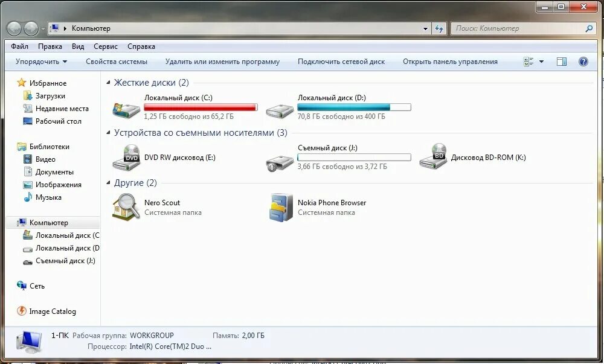Click the 1-ПК computer icon in details pane
The height and width of the screenshot is (364, 604).
[29, 342]
